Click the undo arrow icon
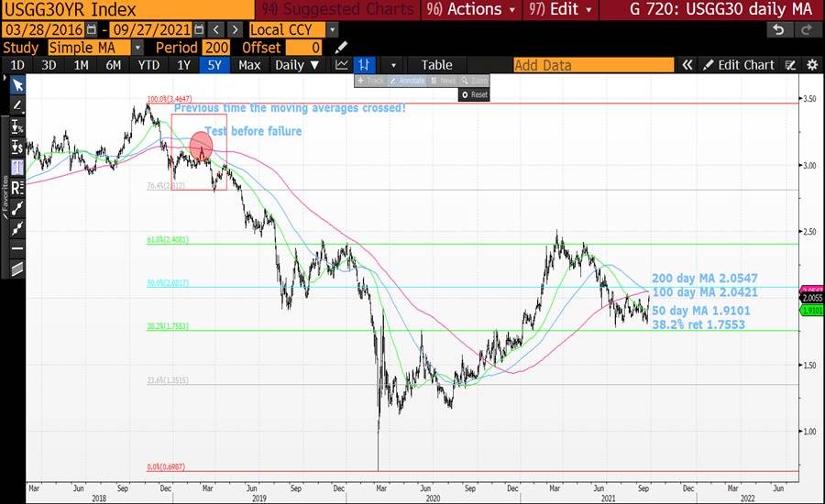The height and width of the screenshot is (504, 825). 778,29
